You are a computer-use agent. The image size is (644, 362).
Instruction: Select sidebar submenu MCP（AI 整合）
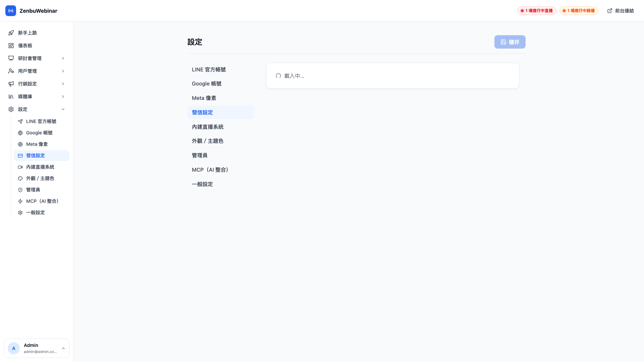pyautogui.click(x=42, y=201)
